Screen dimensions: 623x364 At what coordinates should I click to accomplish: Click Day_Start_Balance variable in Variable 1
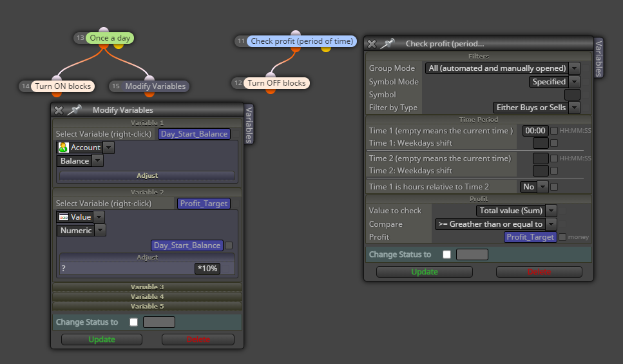coord(195,134)
